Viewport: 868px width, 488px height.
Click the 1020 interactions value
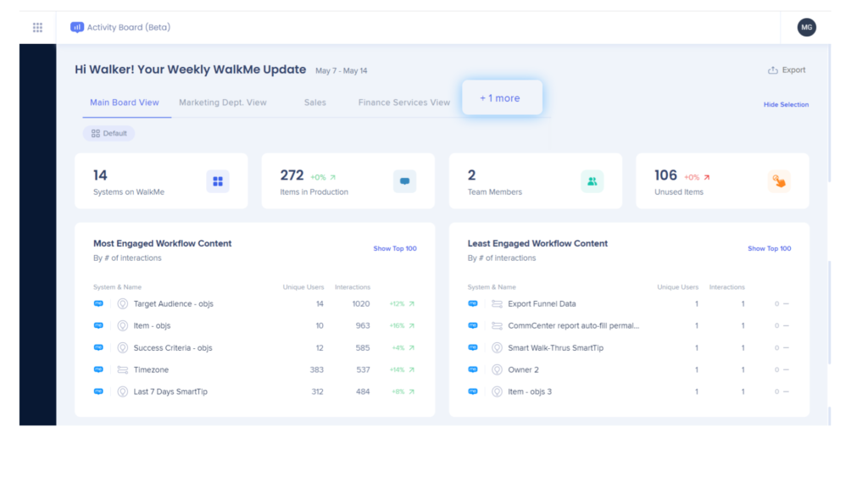(361, 304)
